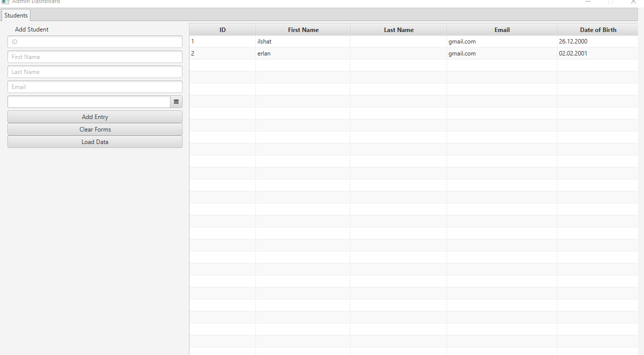Switch to the Students tab
The width and height of the screenshot is (644, 355).
click(x=15, y=15)
